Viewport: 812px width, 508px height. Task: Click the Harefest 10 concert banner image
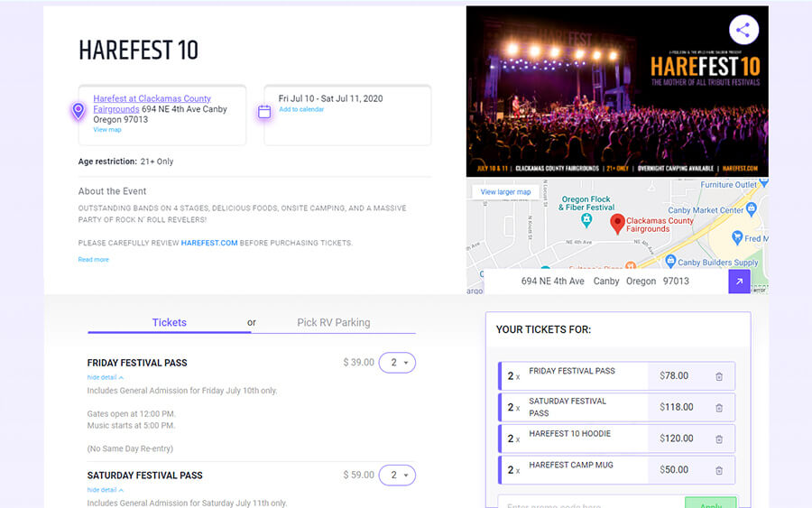(x=617, y=92)
